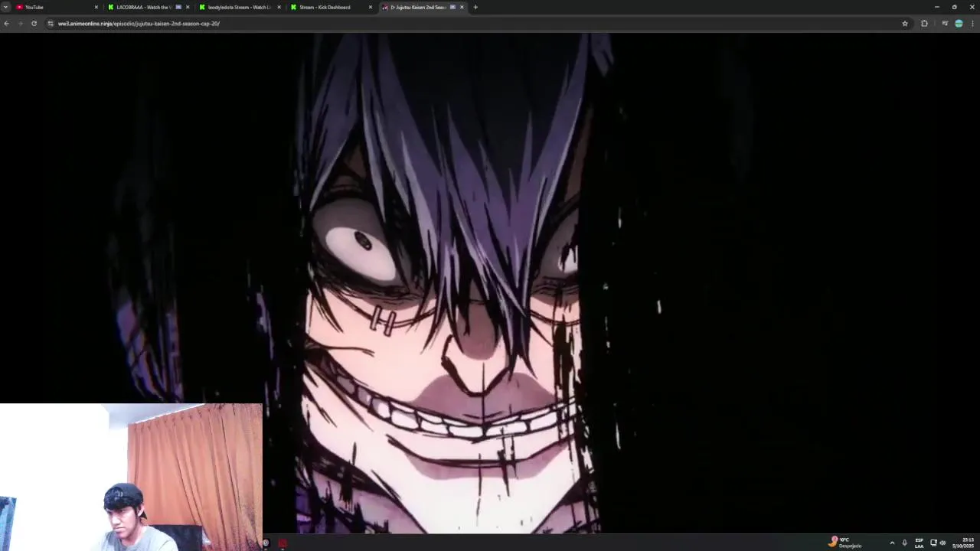This screenshot has height=551, width=980.
Task: Click the webcam overlay thumbnail
Action: 131,477
